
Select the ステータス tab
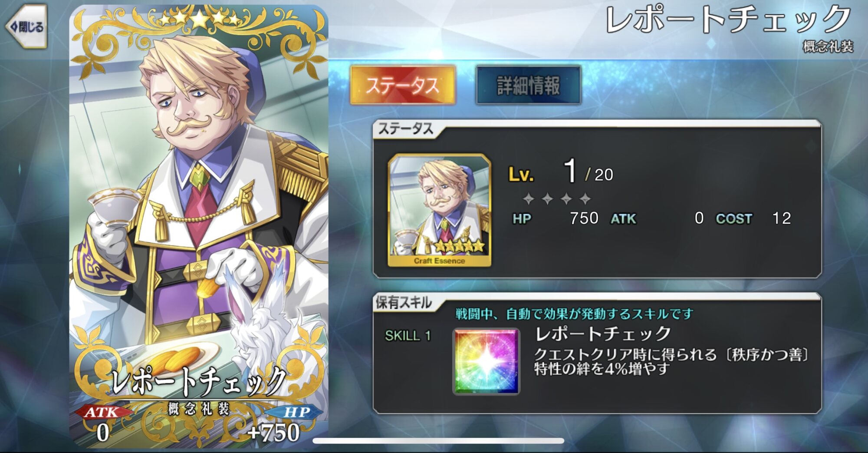click(x=402, y=85)
